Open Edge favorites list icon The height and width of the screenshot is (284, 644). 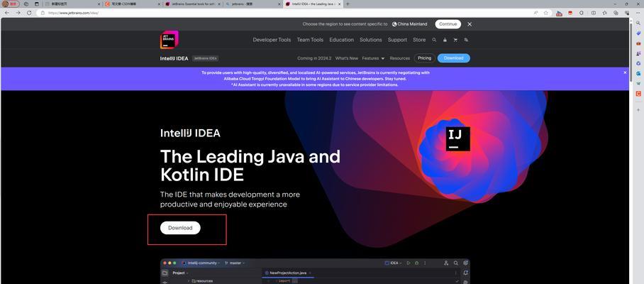click(x=604, y=13)
